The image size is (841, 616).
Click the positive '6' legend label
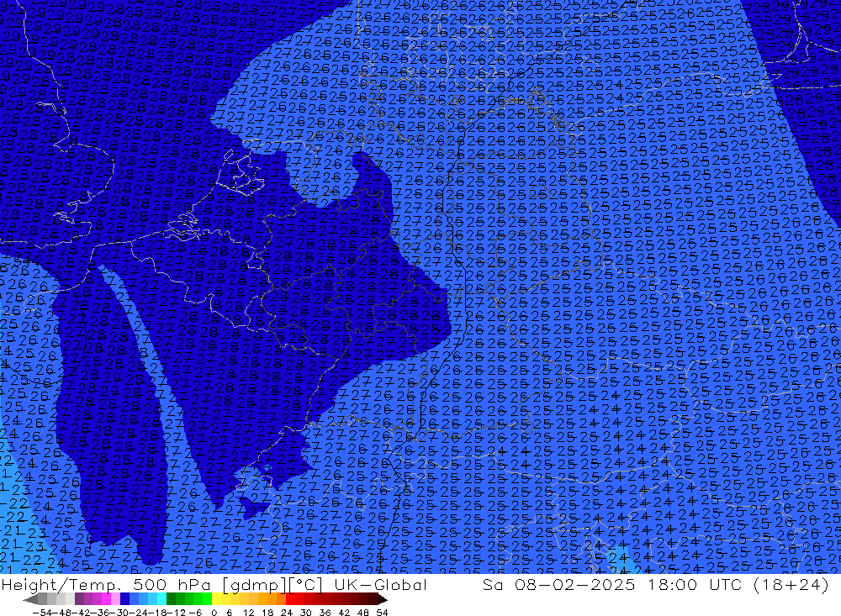coord(229,613)
